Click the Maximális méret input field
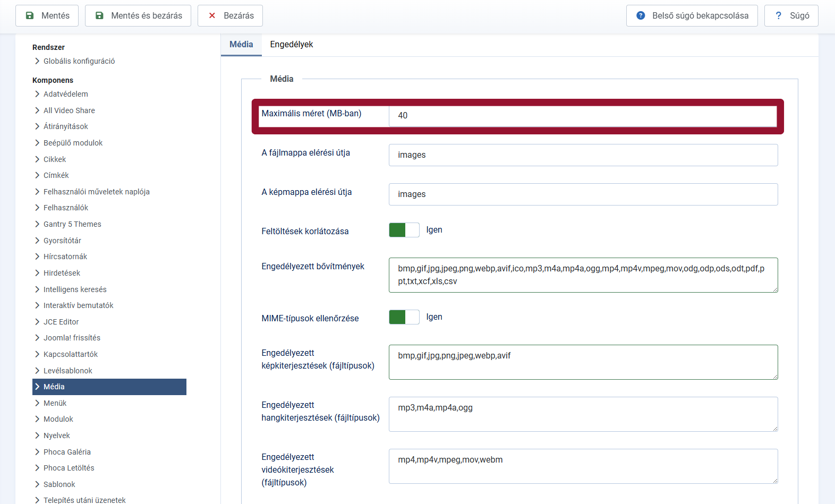This screenshot has width=835, height=504. click(x=583, y=116)
